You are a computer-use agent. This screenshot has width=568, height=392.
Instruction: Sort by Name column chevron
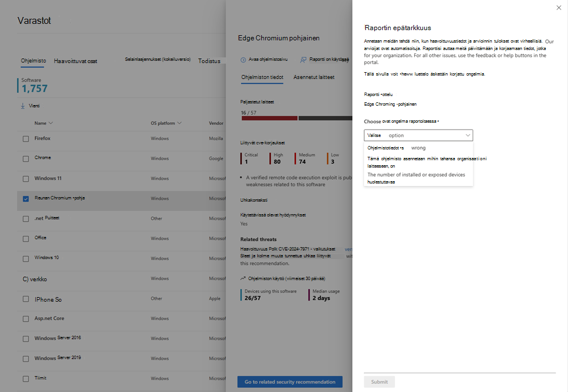51,123
